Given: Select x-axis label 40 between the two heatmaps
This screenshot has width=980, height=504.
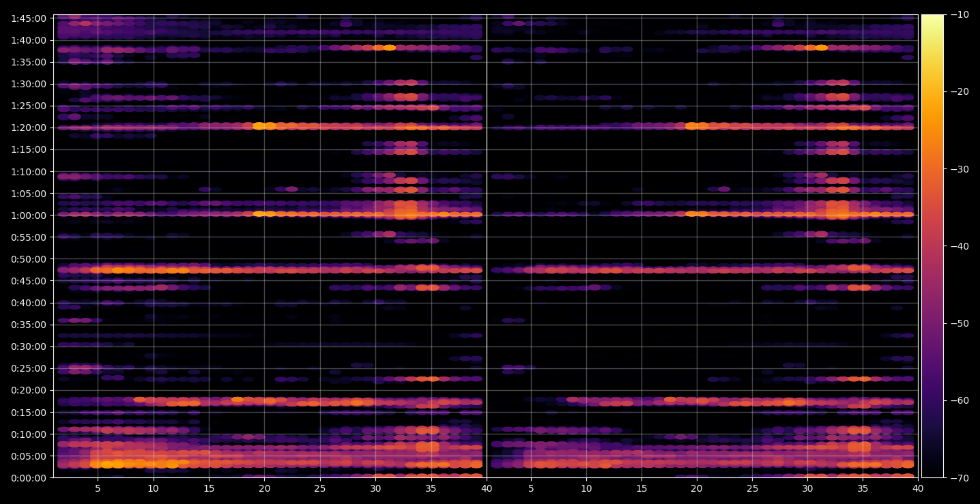Looking at the screenshot, I should [487, 488].
